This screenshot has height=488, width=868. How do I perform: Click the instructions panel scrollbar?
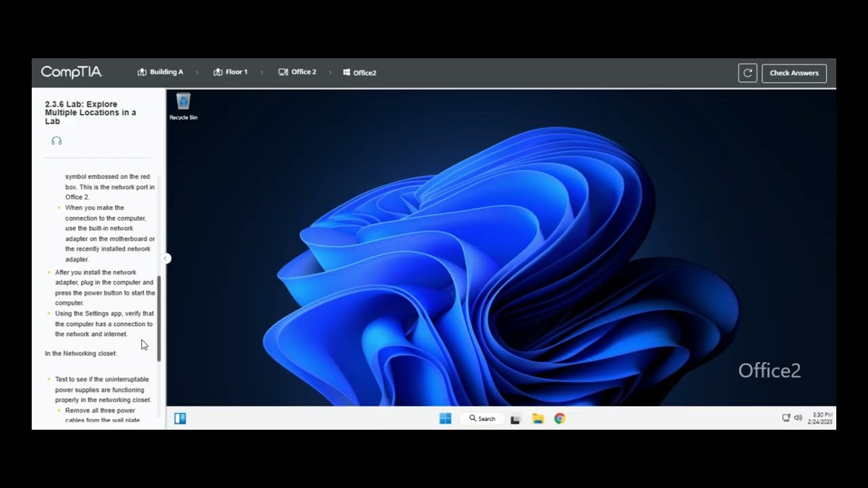tap(159, 319)
